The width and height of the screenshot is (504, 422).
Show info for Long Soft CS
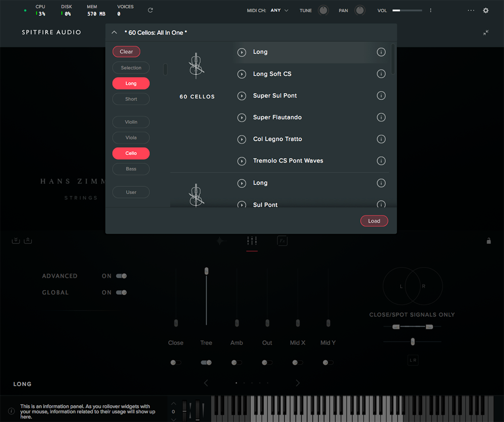[381, 74]
